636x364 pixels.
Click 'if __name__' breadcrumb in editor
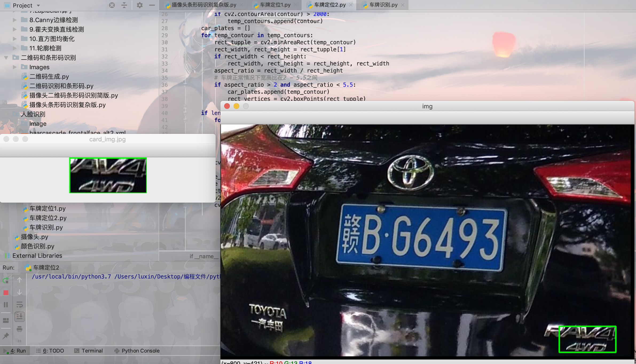(204, 256)
